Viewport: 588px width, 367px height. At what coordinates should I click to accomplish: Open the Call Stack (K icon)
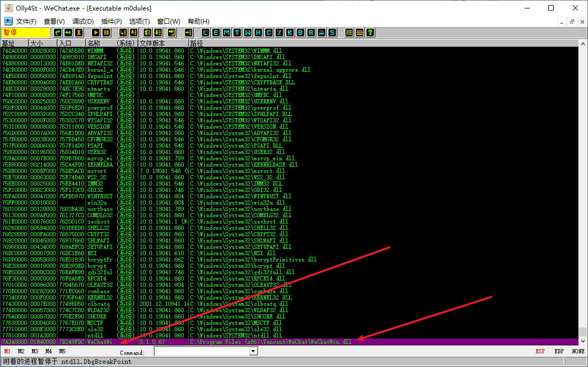point(290,33)
